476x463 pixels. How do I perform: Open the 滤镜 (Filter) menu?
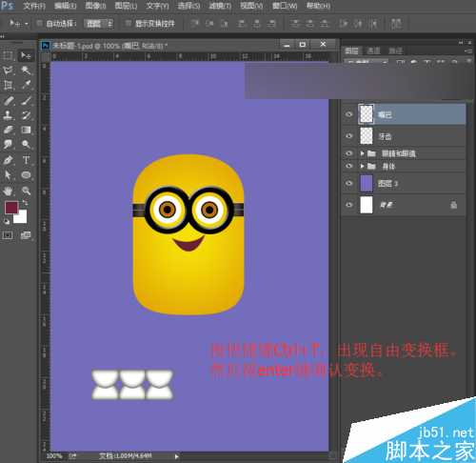[x=220, y=6]
